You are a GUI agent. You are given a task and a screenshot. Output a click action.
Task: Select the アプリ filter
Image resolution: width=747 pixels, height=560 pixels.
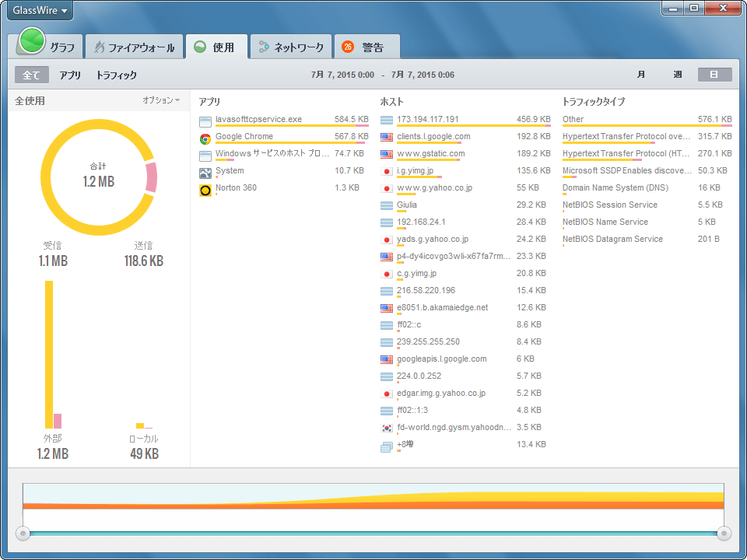point(70,75)
